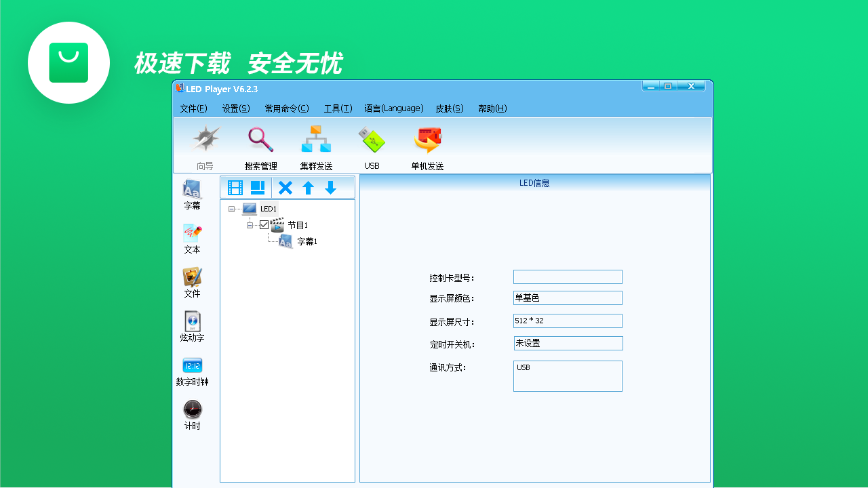Open the 搜索管理 search management tool
Image resolution: width=868 pixels, height=488 pixels.
tap(261, 146)
